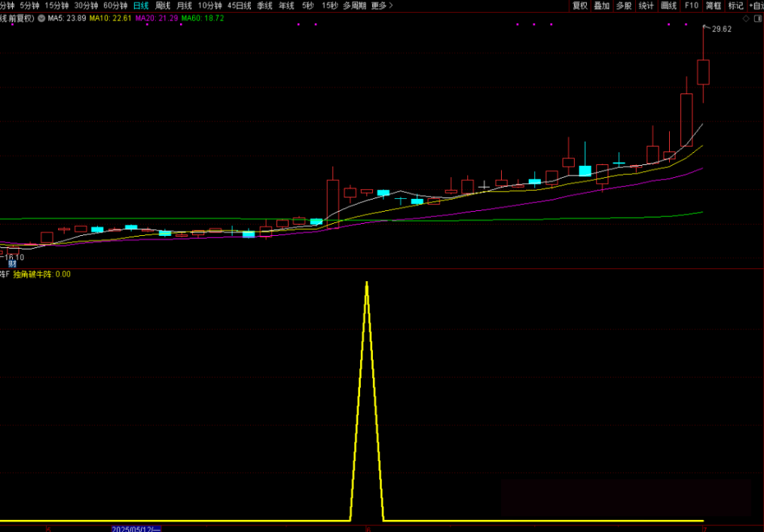The height and width of the screenshot is (532, 764).
Task: Open F10 company info
Action: point(691,5)
